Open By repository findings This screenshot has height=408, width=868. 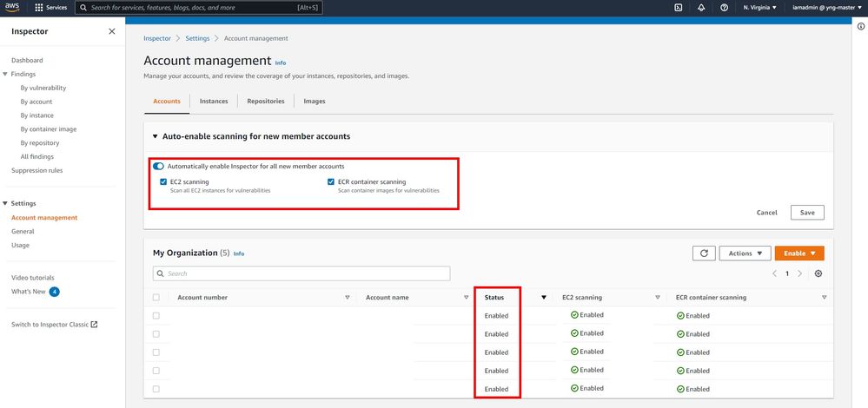click(x=40, y=143)
